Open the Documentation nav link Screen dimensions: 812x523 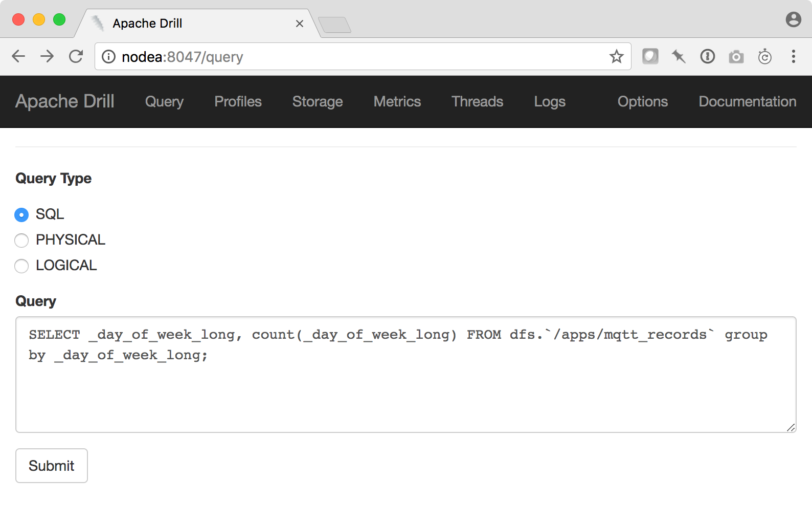[748, 101]
